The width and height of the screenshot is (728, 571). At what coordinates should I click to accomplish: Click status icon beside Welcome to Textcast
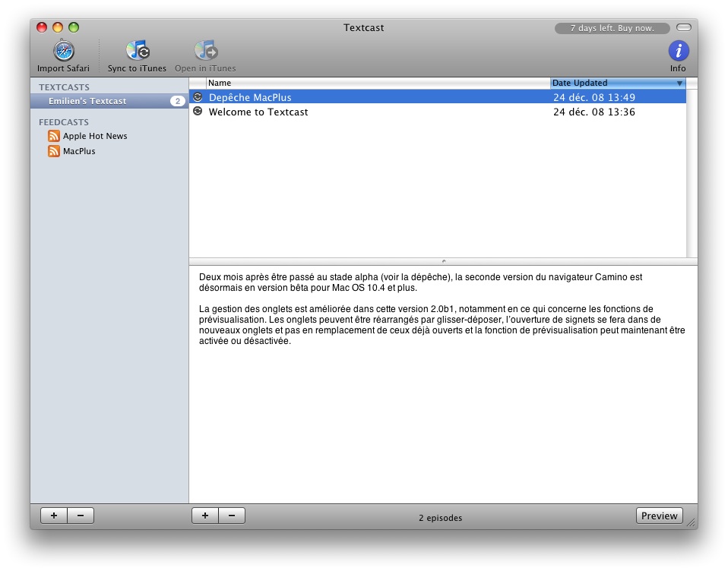pyautogui.click(x=198, y=112)
